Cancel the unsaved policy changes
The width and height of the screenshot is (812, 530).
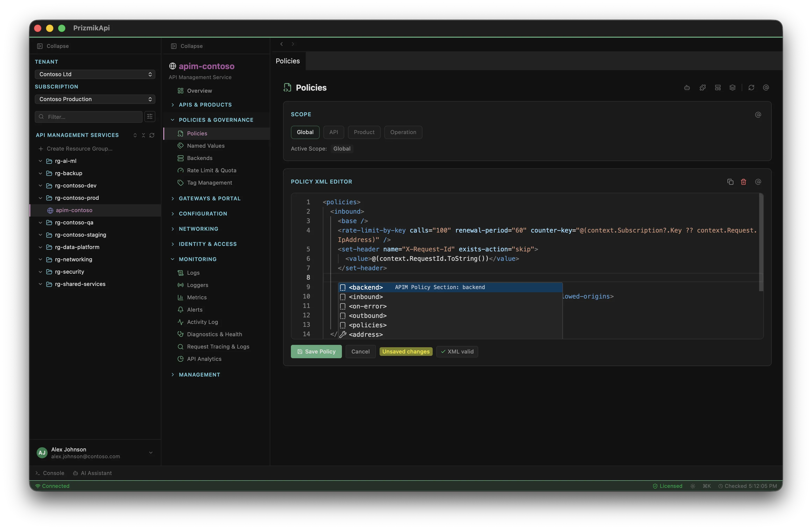360,351
